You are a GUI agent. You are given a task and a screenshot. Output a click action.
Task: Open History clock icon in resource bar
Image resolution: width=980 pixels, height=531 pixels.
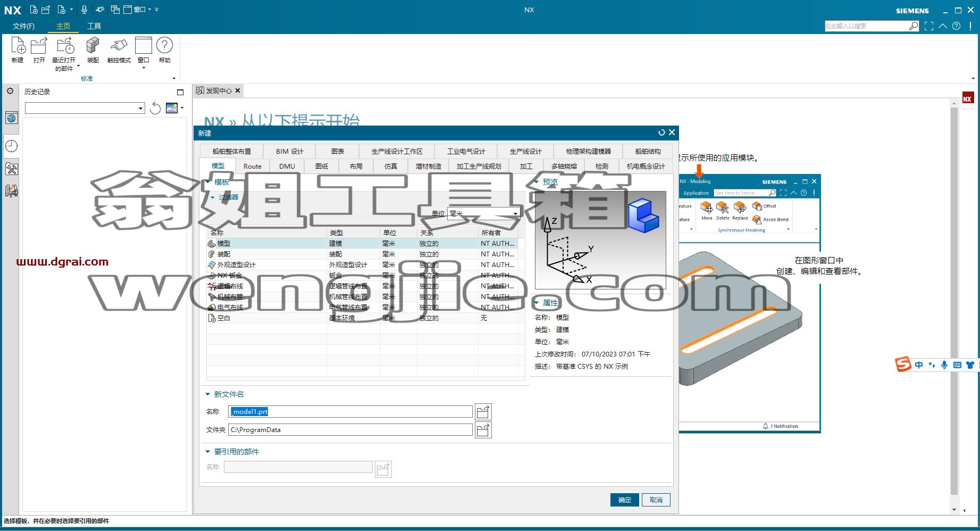(x=11, y=146)
